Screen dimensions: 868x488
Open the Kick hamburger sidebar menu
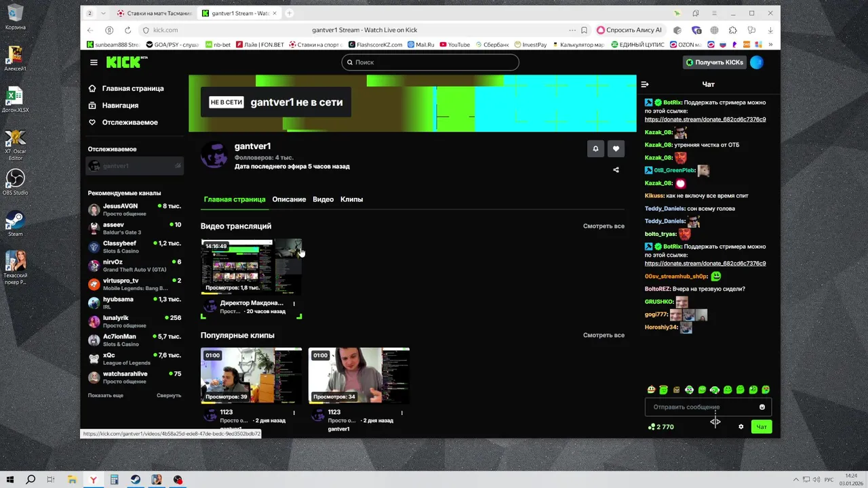pos(94,62)
